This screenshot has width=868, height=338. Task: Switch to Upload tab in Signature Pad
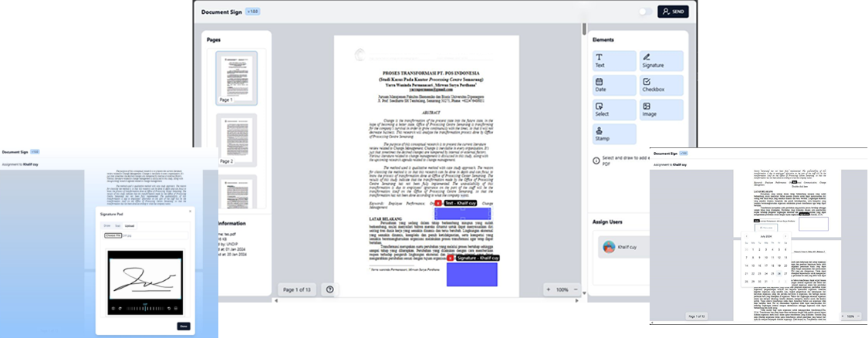pyautogui.click(x=129, y=226)
